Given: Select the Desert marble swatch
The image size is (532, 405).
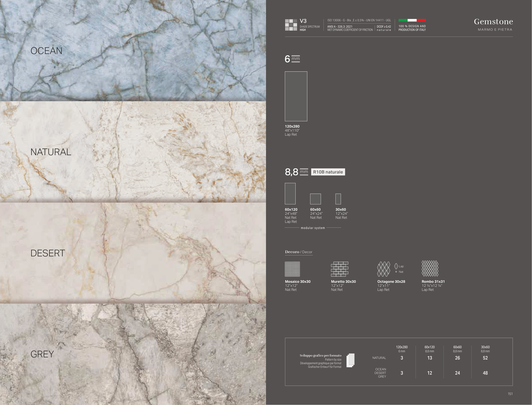Looking at the screenshot, I should pos(133,253).
